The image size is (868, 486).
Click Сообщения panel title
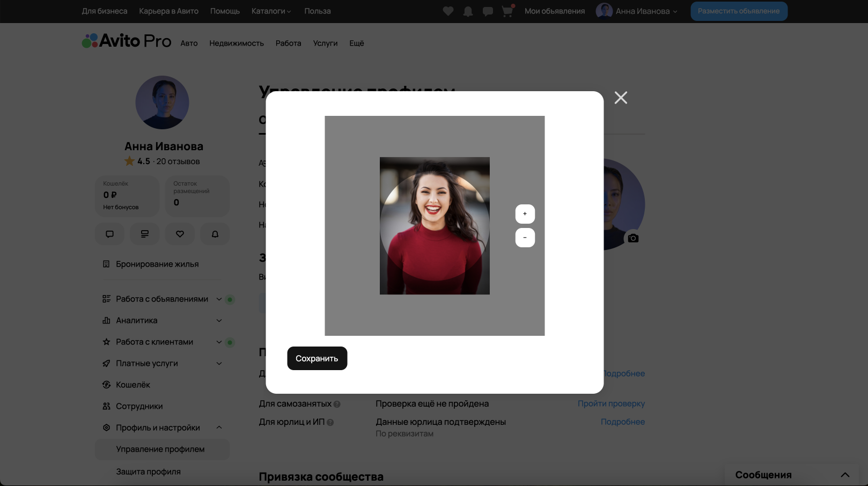click(763, 475)
